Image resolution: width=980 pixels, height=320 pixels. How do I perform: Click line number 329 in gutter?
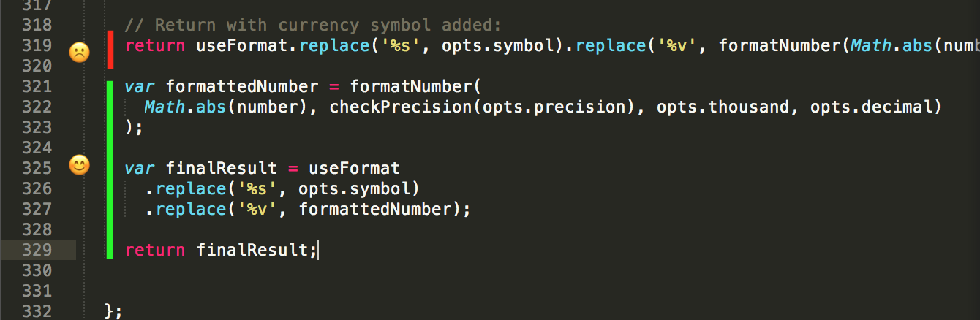click(37, 250)
